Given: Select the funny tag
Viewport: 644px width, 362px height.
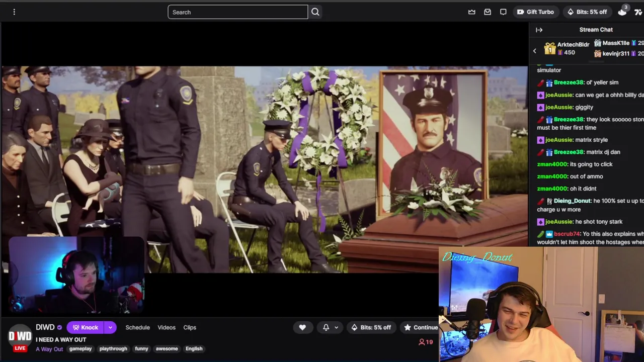Looking at the screenshot, I should coord(141,349).
